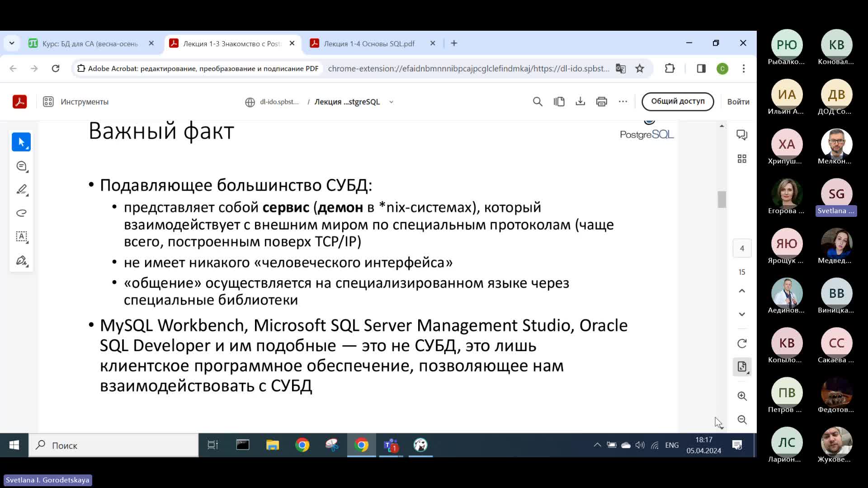
Task: Reload the current page
Action: (x=55, y=69)
